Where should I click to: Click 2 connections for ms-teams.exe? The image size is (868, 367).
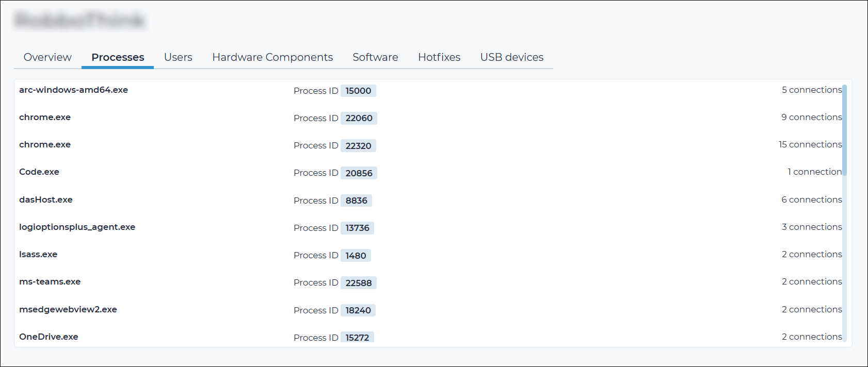812,281
